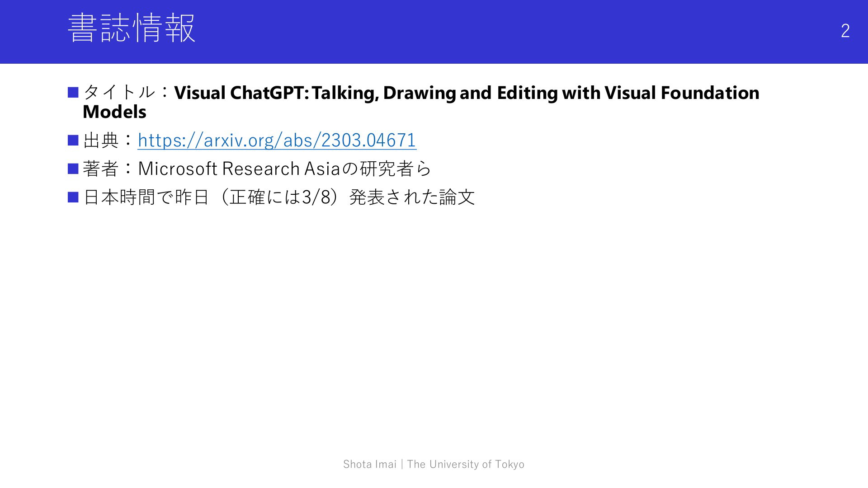Click the slide number 2

point(845,31)
